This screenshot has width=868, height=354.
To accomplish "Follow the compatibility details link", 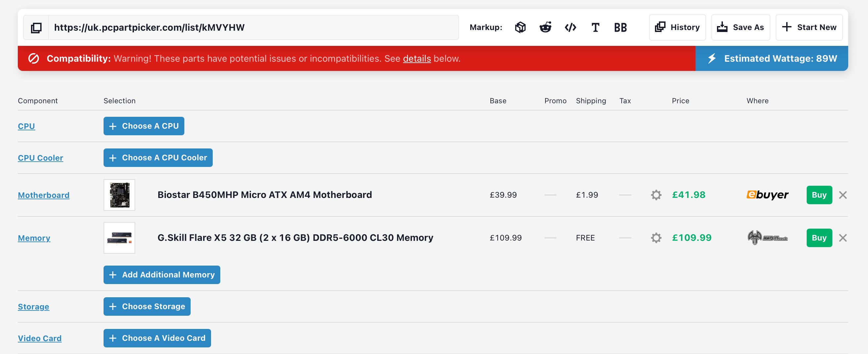I will point(417,59).
